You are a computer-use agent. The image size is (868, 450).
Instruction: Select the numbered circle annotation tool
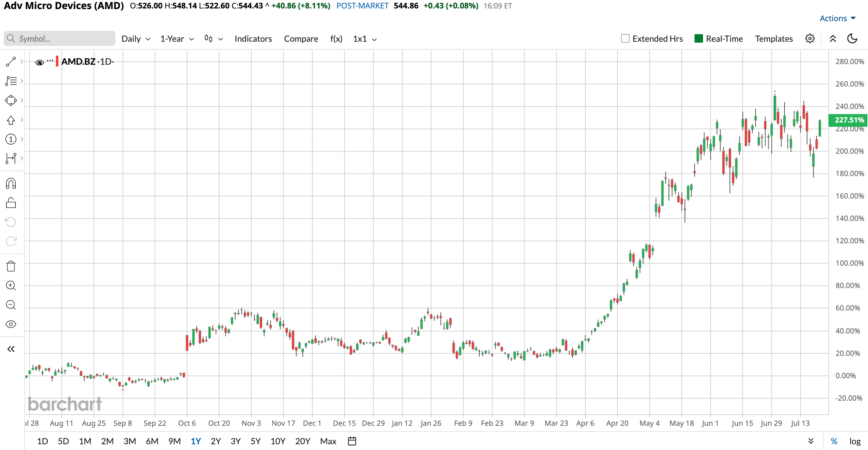point(11,139)
